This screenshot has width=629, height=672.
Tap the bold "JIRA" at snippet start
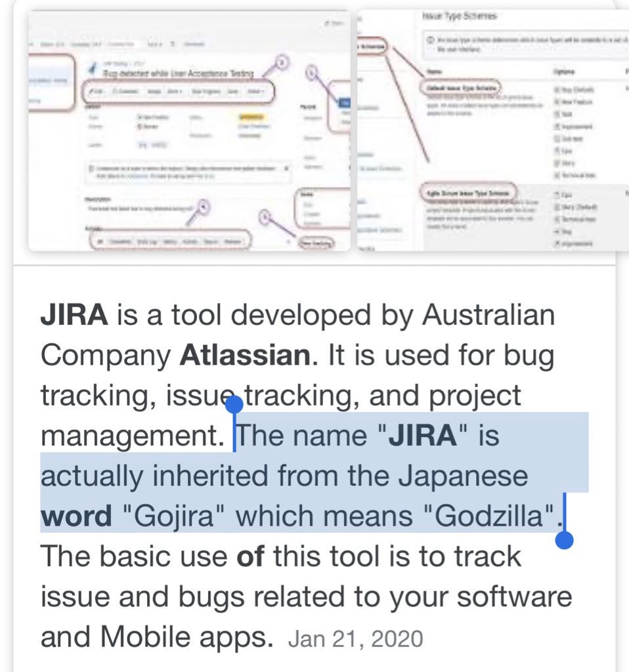pyautogui.click(x=74, y=314)
